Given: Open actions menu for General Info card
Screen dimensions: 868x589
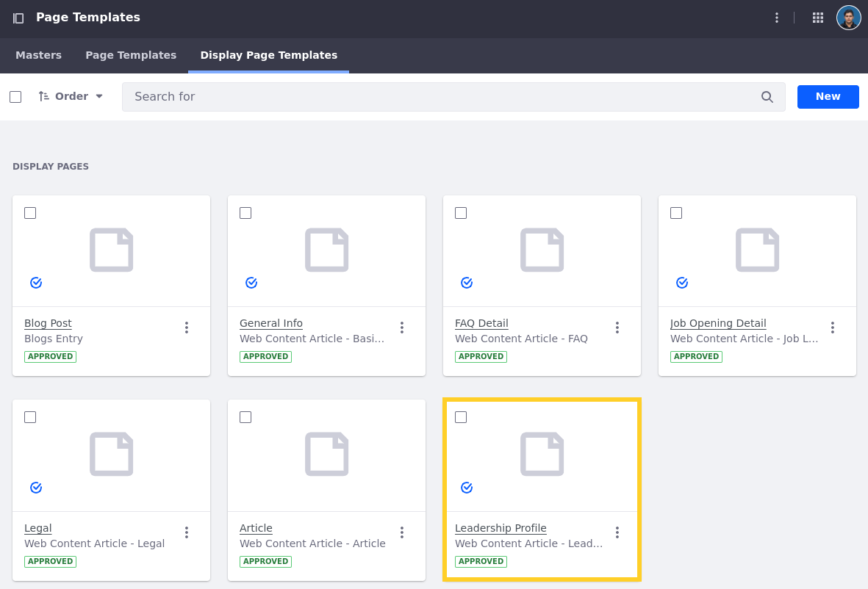Looking at the screenshot, I should coord(401,328).
